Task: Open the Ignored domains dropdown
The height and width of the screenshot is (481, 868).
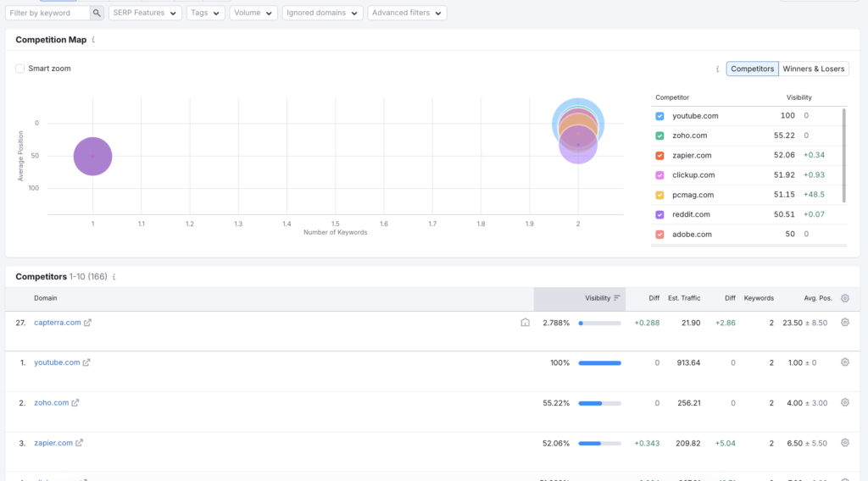Action: point(322,13)
